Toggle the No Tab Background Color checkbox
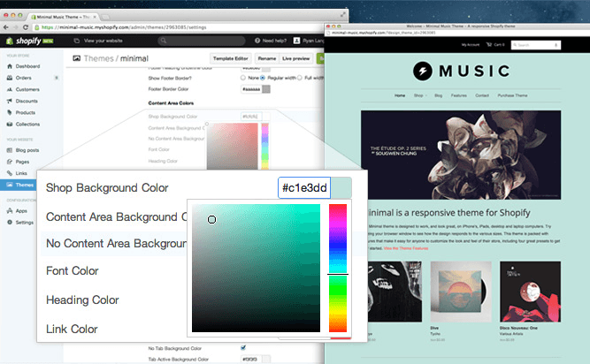 tap(243, 347)
